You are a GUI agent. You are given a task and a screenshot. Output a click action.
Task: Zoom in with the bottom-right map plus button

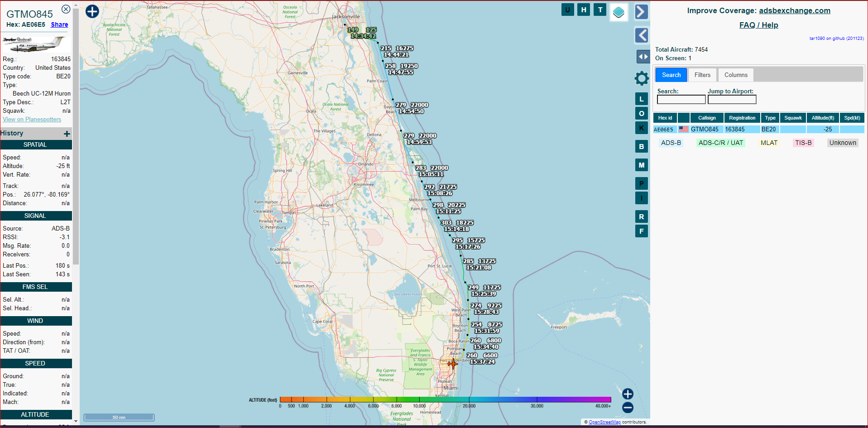(x=628, y=394)
